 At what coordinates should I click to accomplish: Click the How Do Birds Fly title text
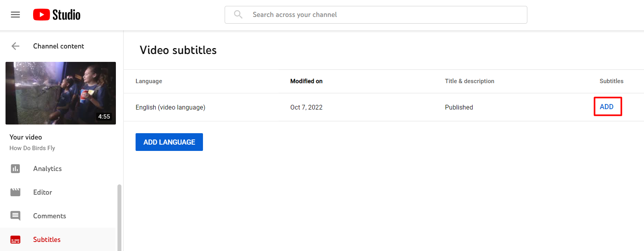32,148
